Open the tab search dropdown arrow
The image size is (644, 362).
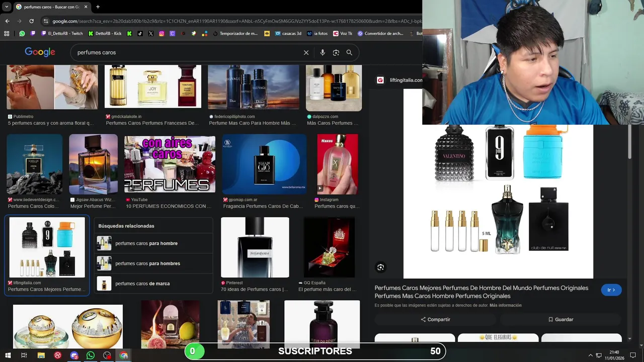point(7,7)
